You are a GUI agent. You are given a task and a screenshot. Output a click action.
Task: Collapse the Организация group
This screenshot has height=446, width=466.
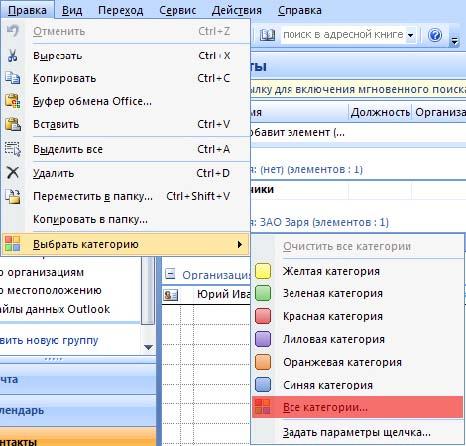(x=170, y=274)
